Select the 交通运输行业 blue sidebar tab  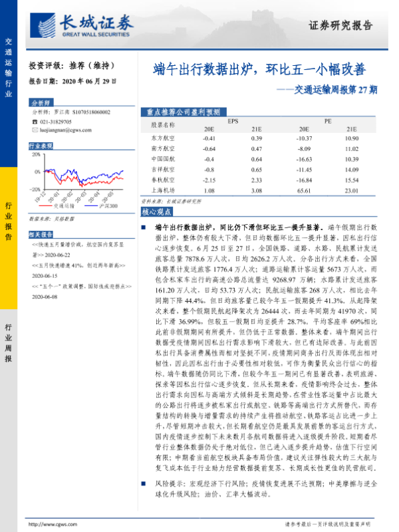(x=8, y=68)
